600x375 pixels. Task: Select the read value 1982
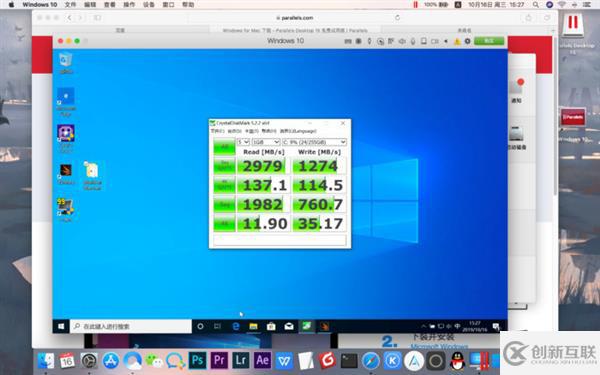click(x=264, y=204)
